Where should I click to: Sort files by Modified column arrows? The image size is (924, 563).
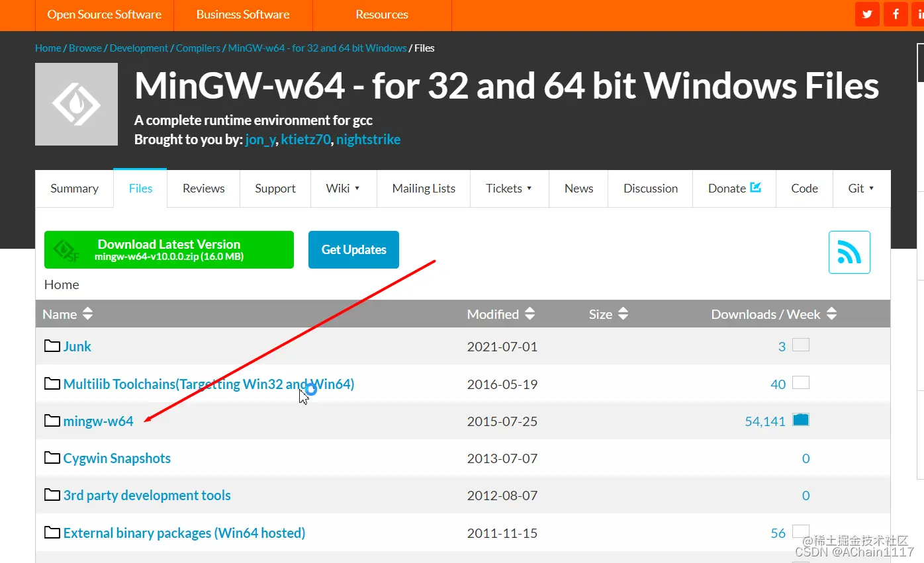coord(530,314)
